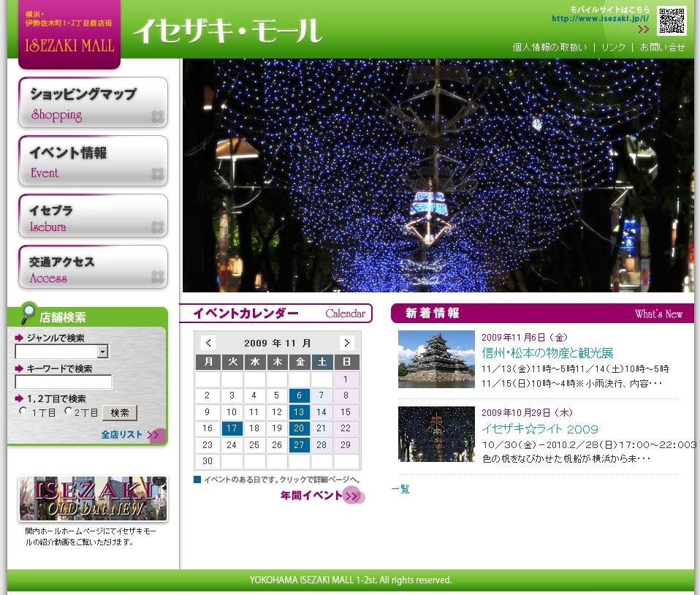Open Matsumoto castle news thumbnail

[x=436, y=359]
